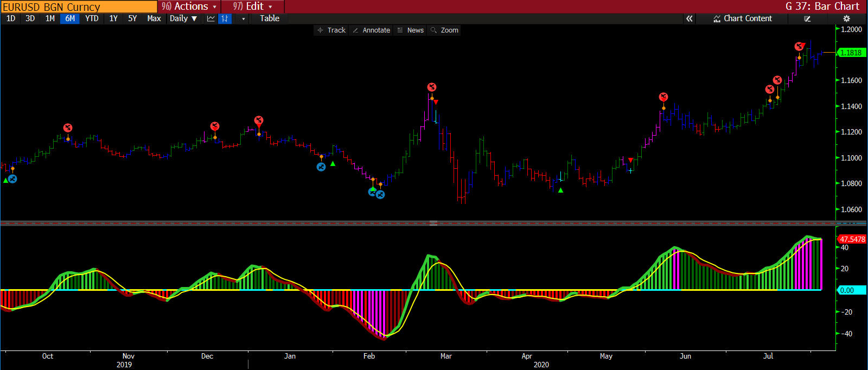This screenshot has height=370, width=868.
Task: Click the panel divider handle between charts
Action: click(x=433, y=223)
